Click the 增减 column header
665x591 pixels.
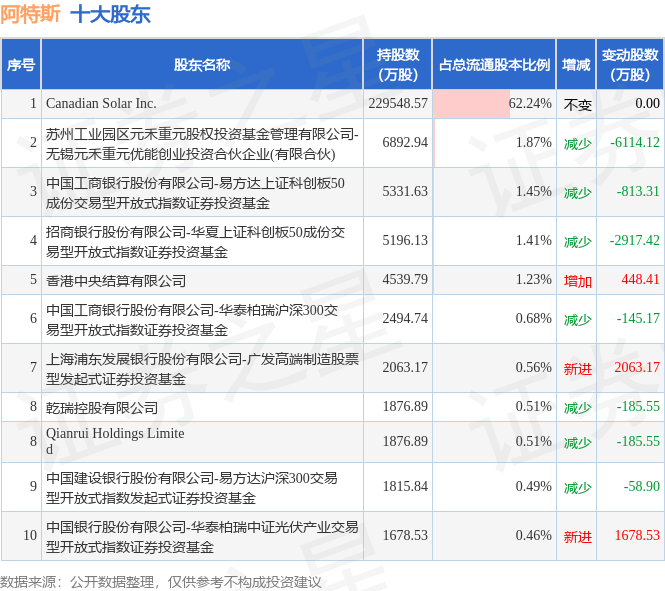576,64
